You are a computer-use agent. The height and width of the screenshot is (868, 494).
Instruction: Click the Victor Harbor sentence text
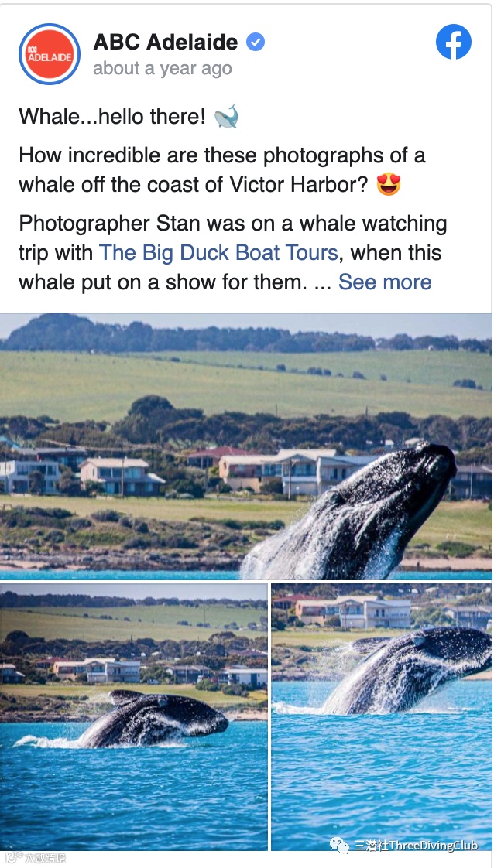(221, 170)
